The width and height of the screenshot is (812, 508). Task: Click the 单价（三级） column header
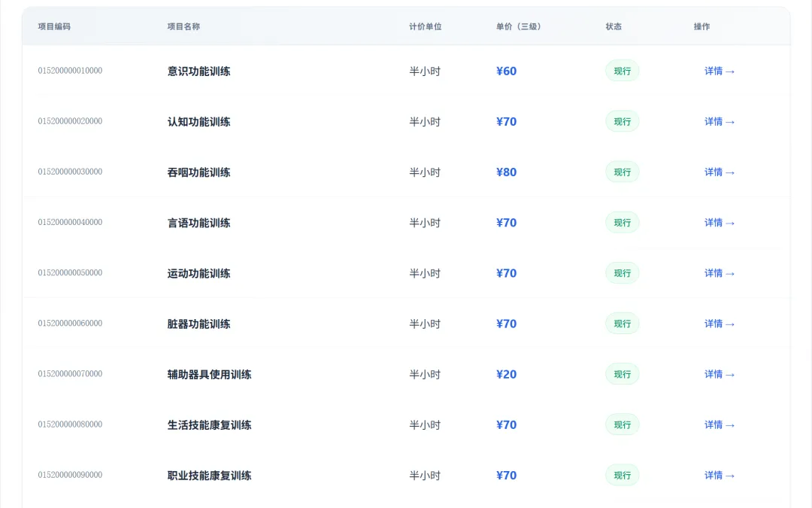(x=519, y=26)
